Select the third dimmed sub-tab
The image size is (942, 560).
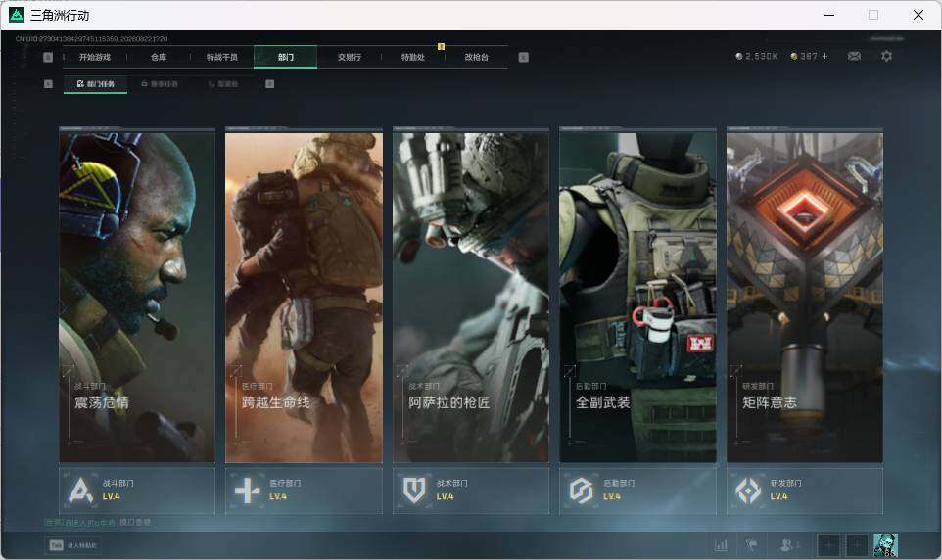(x=223, y=84)
